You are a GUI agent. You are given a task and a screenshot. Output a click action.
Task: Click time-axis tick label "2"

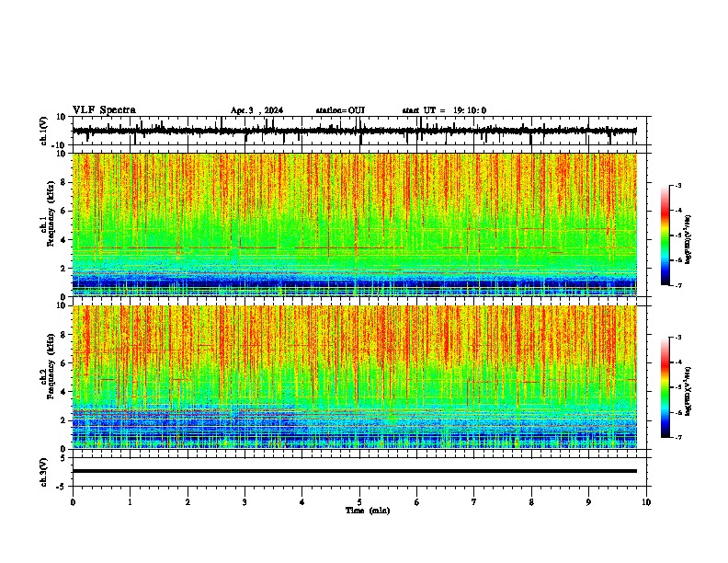188,502
